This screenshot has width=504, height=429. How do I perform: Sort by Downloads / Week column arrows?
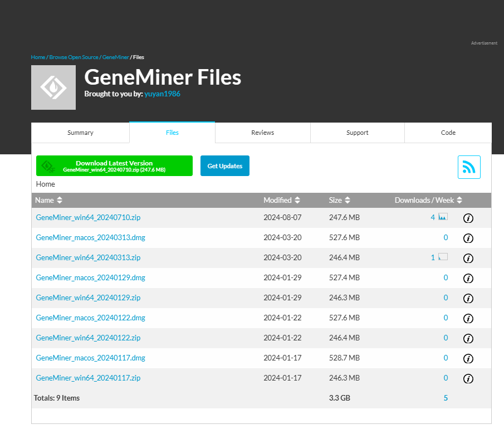(459, 200)
